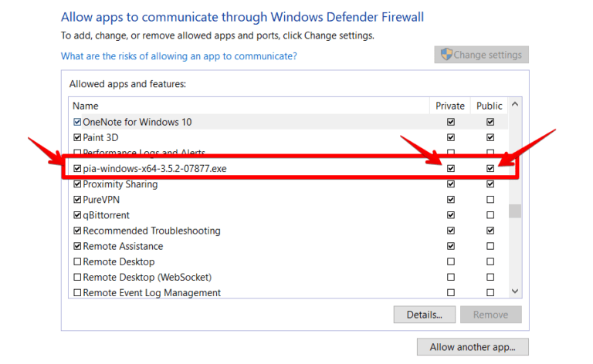This screenshot has width=593, height=364.
Task: Open the firewall risks help link
Action: click(178, 56)
